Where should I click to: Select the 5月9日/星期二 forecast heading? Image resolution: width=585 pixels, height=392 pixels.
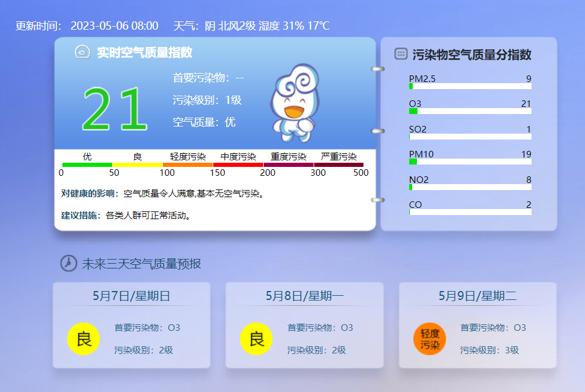tap(478, 296)
